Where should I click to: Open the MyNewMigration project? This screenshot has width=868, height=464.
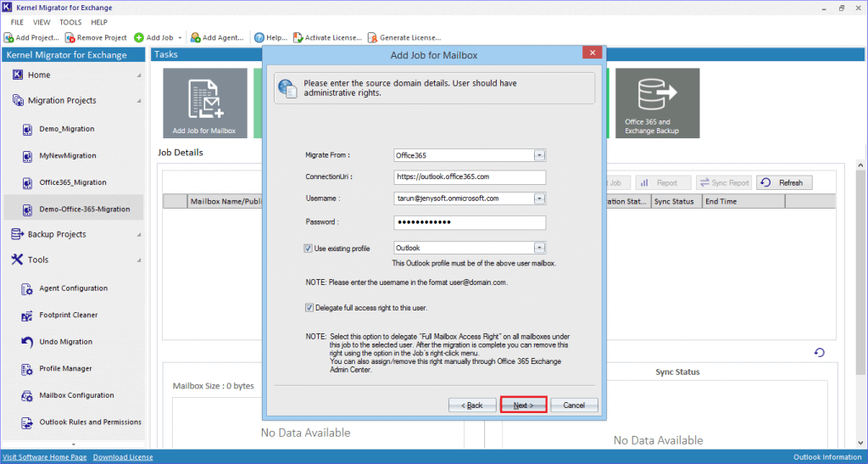(x=68, y=155)
